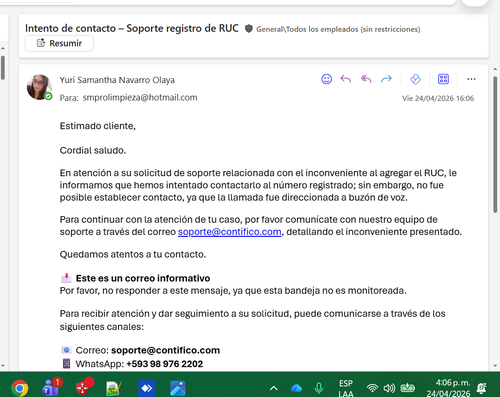Open the taskbar clock showing 4:06 p. m.
Screen dimensions: 500x397
tap(449, 388)
